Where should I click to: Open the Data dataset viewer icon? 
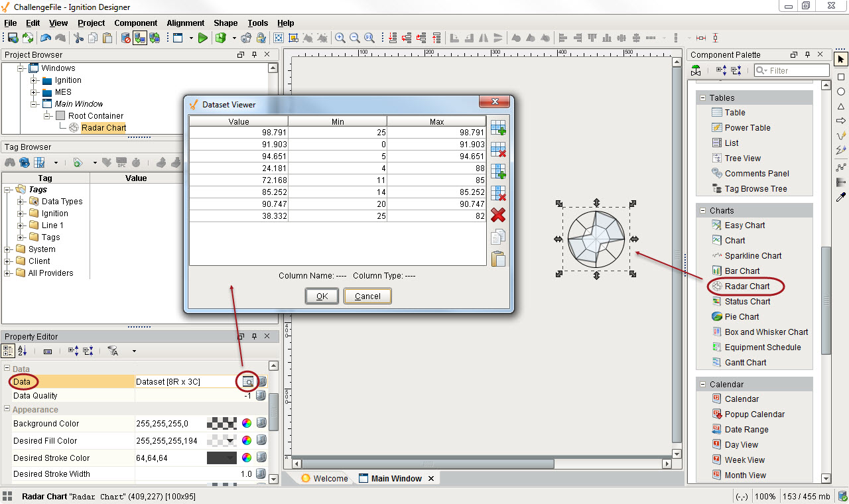[x=247, y=381]
